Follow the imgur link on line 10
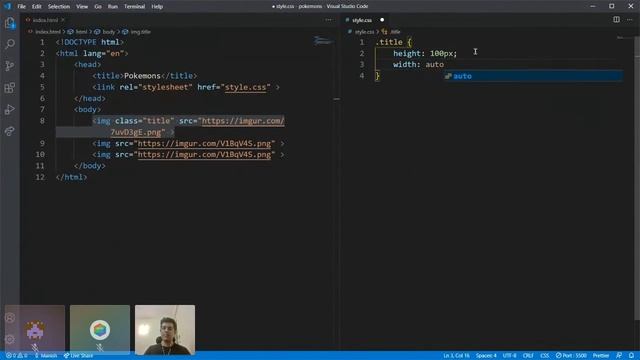 tap(204, 155)
